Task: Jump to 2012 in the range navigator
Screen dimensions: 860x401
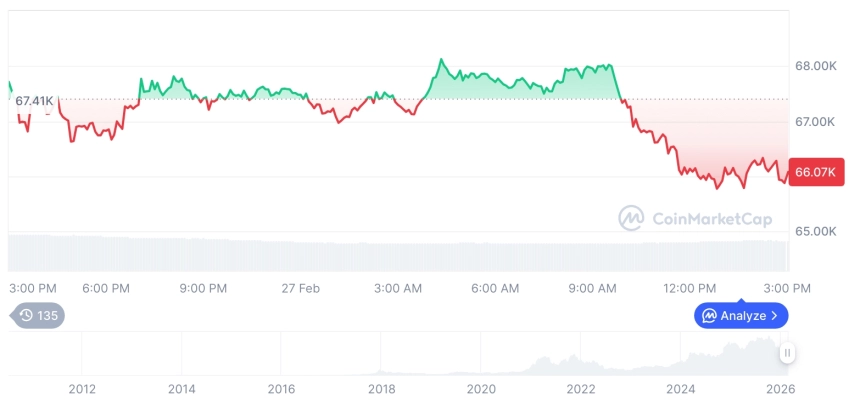Action: (81, 389)
